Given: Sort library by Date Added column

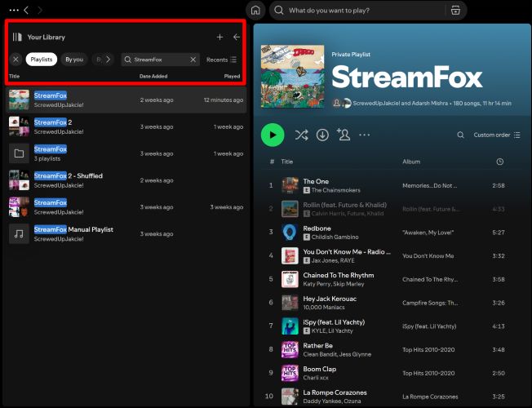Looking at the screenshot, I should click(x=153, y=76).
